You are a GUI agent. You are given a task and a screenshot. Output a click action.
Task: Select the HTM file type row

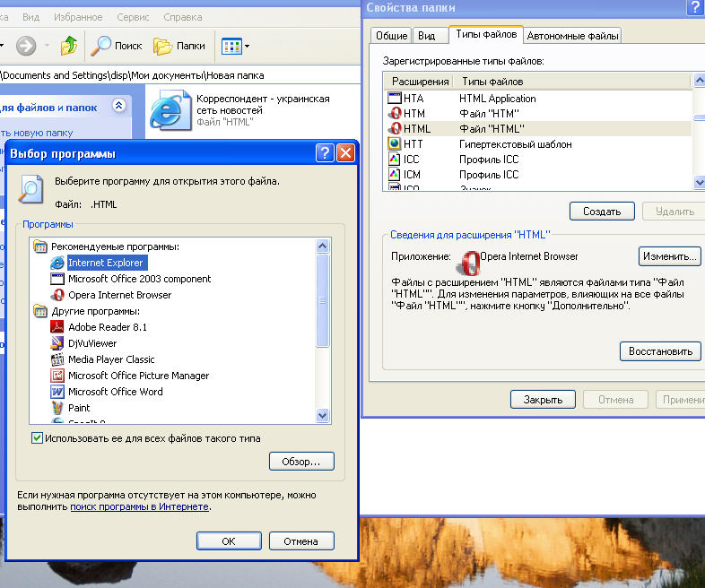click(537, 114)
